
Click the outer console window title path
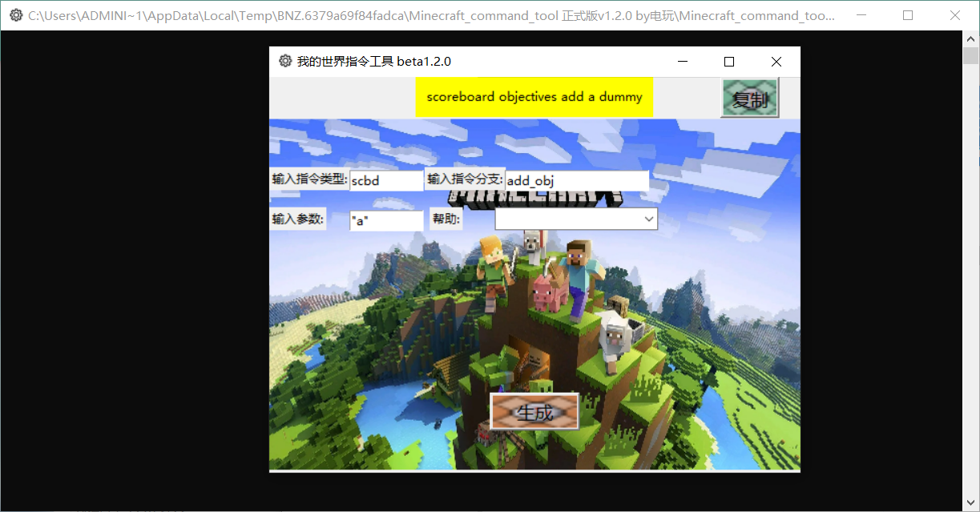tap(431, 15)
